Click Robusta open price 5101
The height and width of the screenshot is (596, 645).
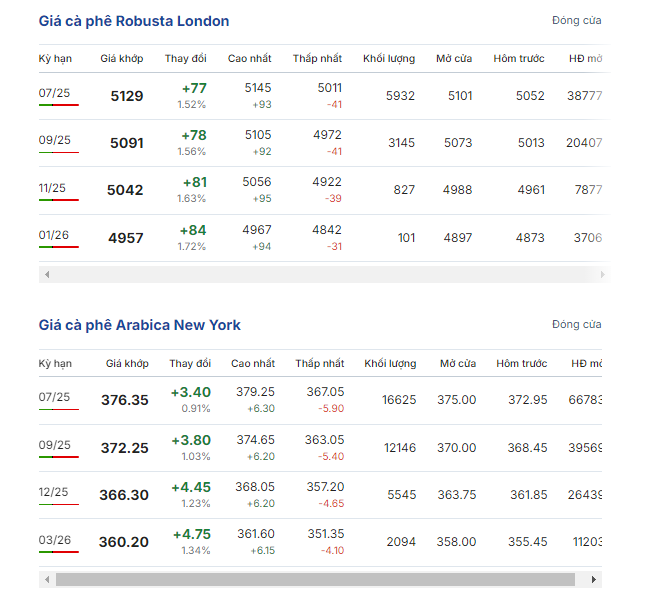click(460, 96)
